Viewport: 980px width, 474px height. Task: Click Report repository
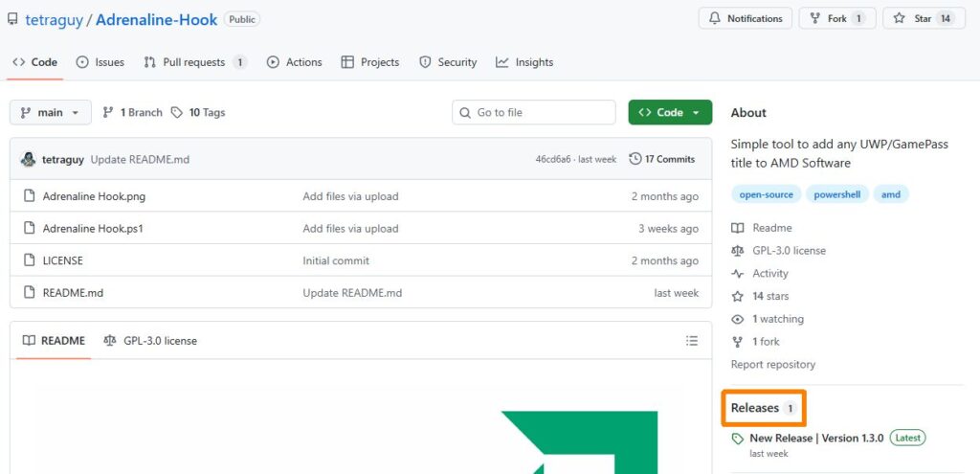tap(773, 365)
